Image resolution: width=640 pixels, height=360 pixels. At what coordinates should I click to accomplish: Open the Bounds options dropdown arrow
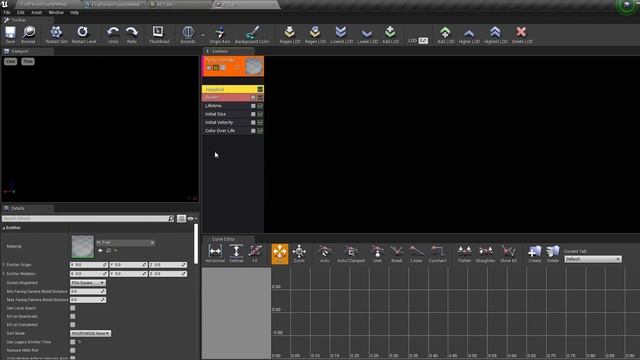point(203,35)
